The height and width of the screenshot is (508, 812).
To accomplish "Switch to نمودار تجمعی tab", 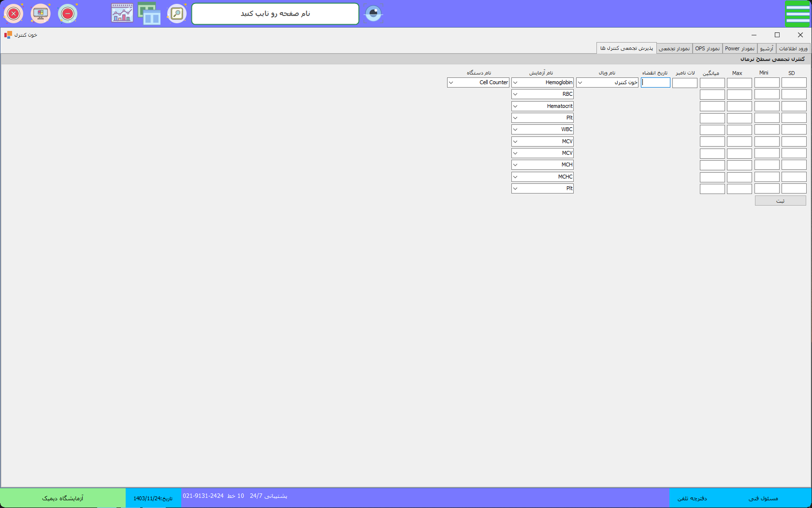I will pos(674,48).
